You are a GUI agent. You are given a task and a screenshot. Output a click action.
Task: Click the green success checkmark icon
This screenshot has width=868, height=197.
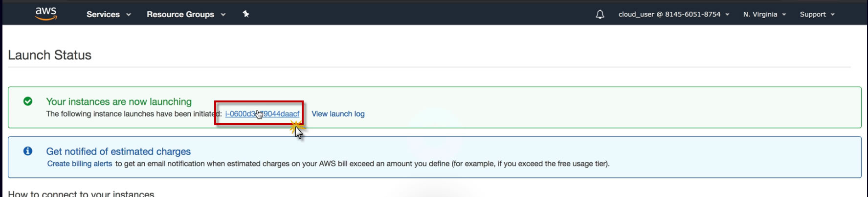point(28,101)
